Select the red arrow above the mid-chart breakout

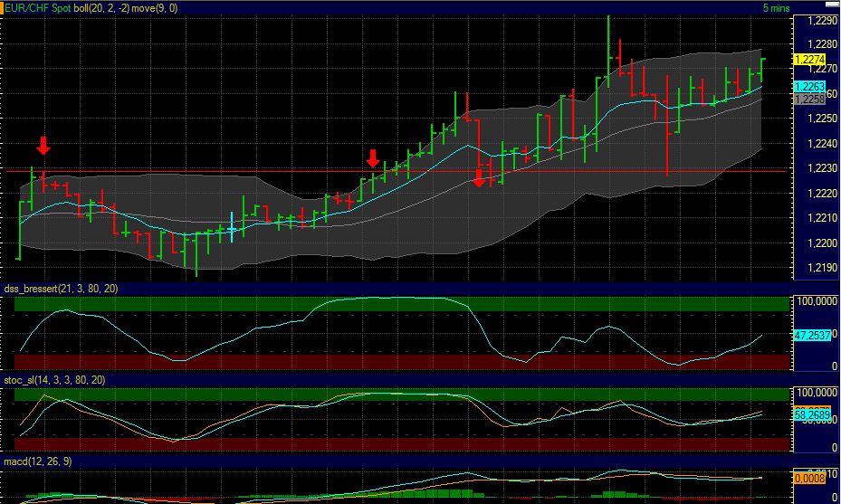coord(373,158)
